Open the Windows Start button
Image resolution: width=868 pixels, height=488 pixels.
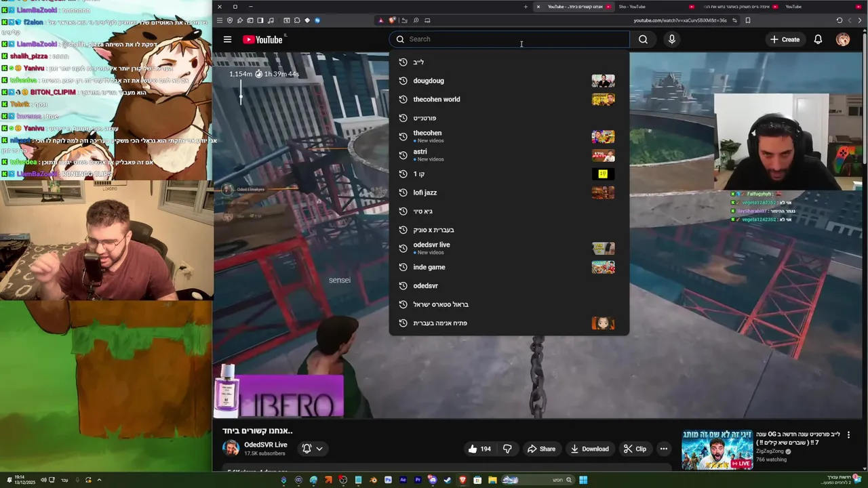(583, 480)
